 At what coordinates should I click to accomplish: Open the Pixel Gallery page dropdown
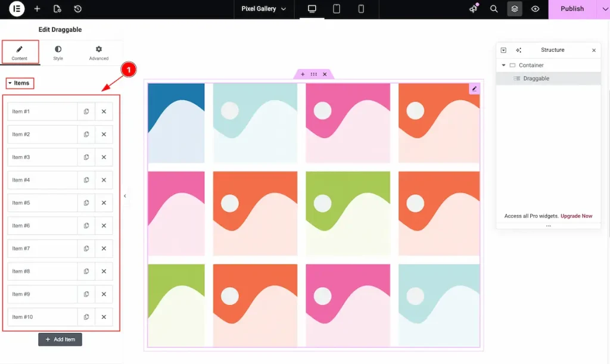pyautogui.click(x=263, y=9)
